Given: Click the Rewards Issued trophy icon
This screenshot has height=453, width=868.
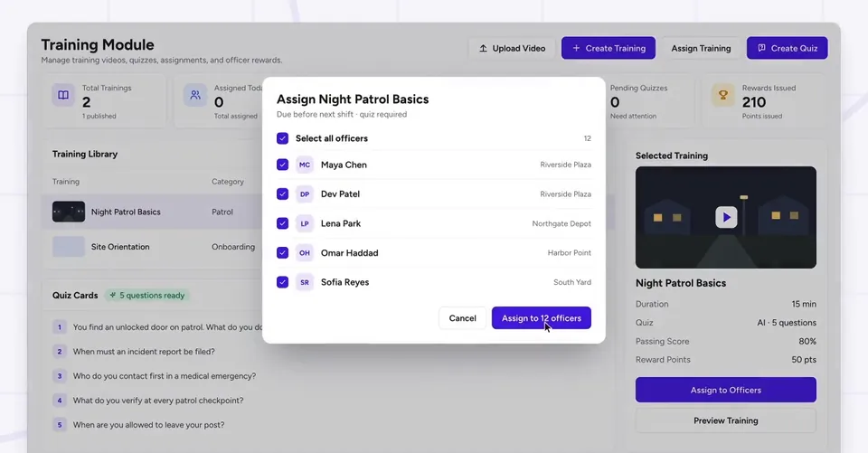Looking at the screenshot, I should (x=723, y=95).
